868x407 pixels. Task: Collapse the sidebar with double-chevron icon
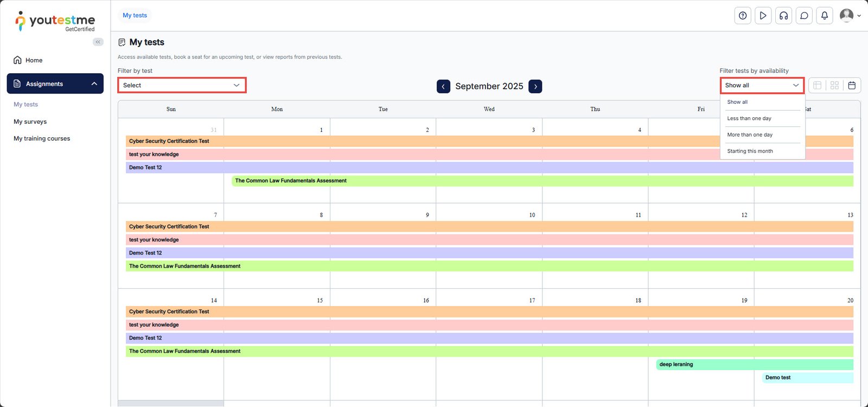pyautogui.click(x=98, y=42)
